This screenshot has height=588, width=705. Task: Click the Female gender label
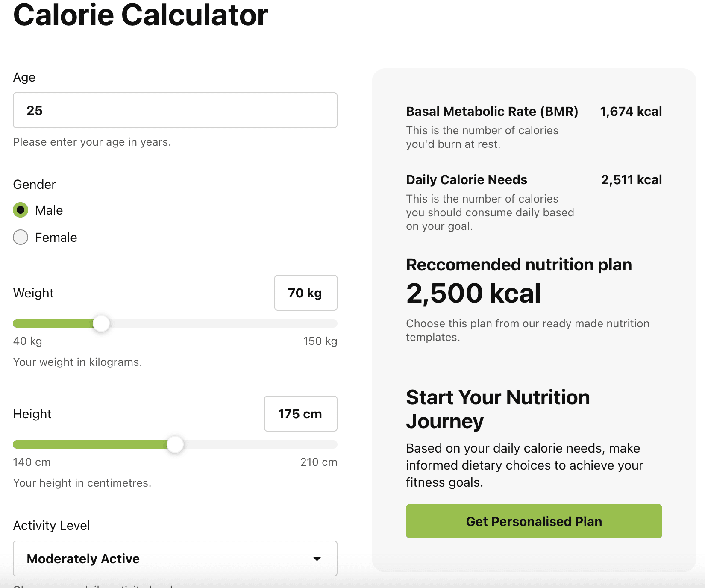pyautogui.click(x=56, y=237)
